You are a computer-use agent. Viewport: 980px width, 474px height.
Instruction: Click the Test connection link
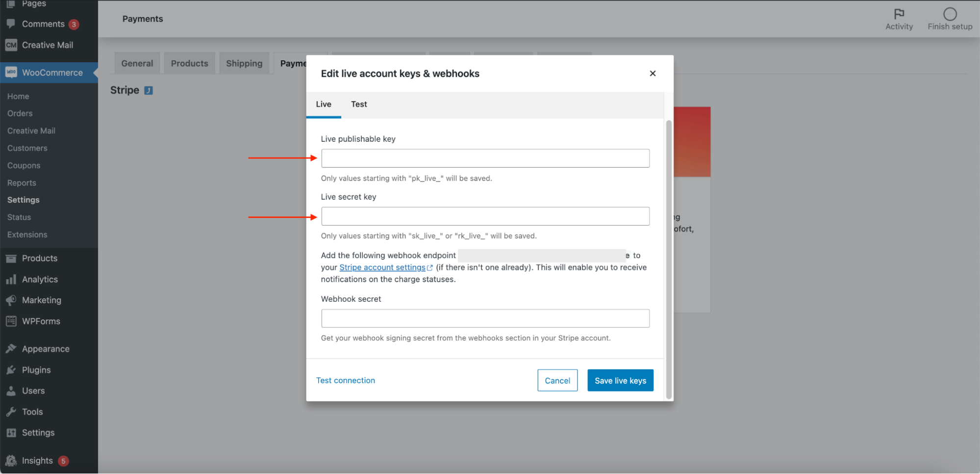click(345, 380)
